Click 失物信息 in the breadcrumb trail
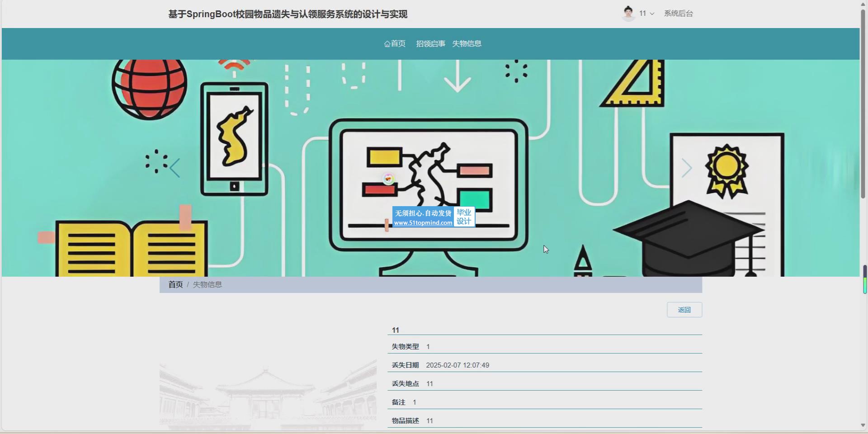This screenshot has height=434, width=868. 208,284
